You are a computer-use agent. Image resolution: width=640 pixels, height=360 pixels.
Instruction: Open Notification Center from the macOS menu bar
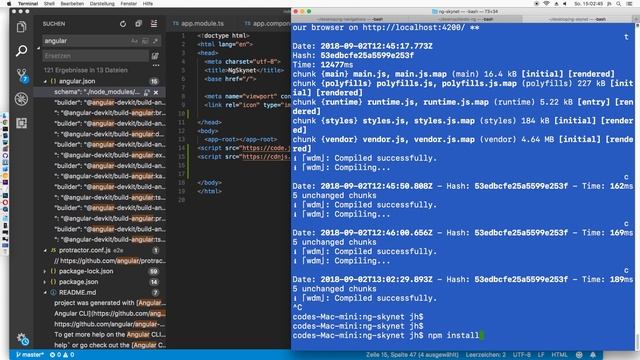pyautogui.click(x=629, y=3)
